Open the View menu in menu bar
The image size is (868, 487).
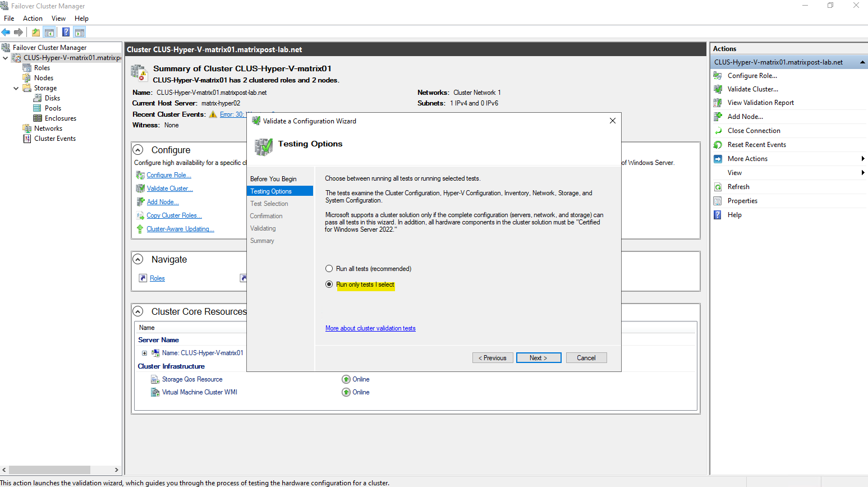click(x=58, y=19)
